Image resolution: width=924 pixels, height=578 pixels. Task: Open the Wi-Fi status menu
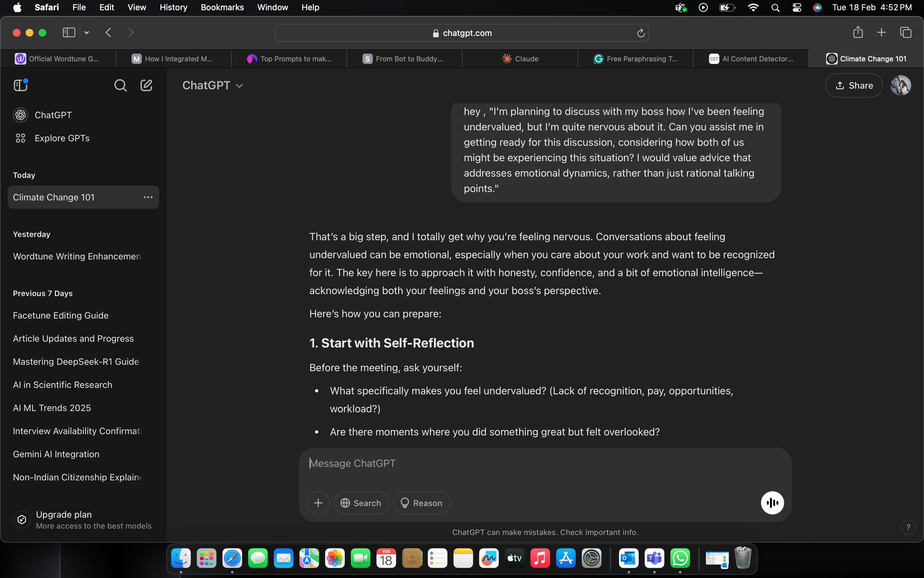pyautogui.click(x=753, y=8)
